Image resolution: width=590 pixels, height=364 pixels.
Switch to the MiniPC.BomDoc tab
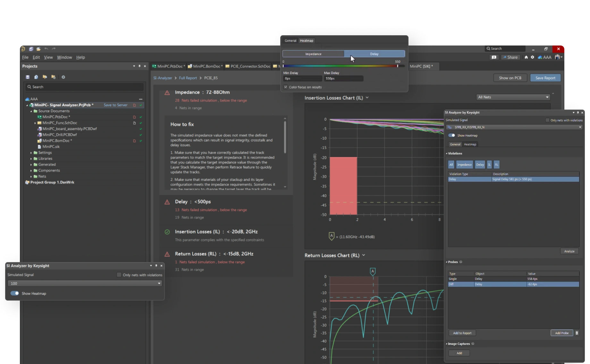[205, 66]
